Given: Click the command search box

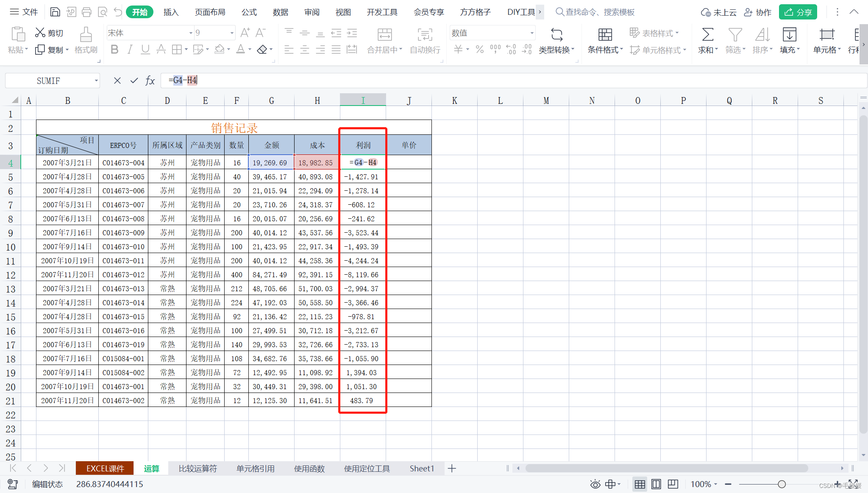Looking at the screenshot, I should pyautogui.click(x=595, y=12).
